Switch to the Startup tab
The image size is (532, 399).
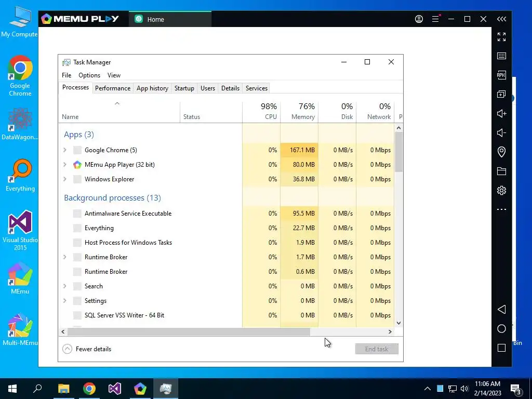click(x=184, y=88)
